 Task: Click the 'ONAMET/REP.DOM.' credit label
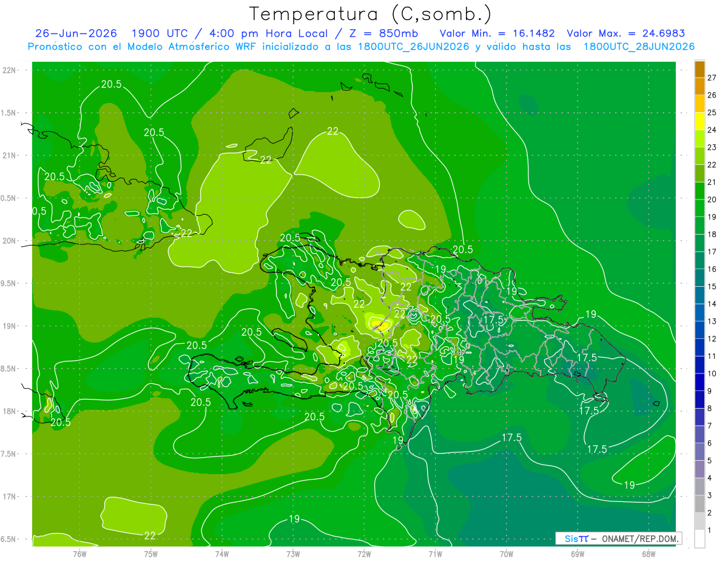tap(640, 538)
